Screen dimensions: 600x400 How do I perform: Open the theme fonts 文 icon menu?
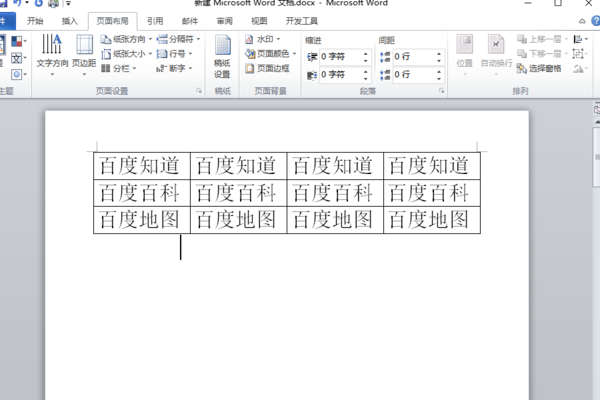point(18,58)
